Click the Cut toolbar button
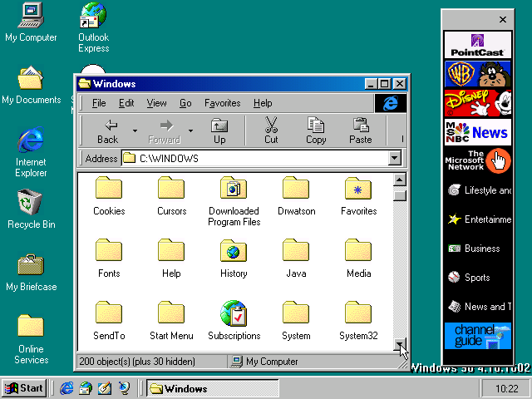This screenshot has width=532, height=399. 271,131
